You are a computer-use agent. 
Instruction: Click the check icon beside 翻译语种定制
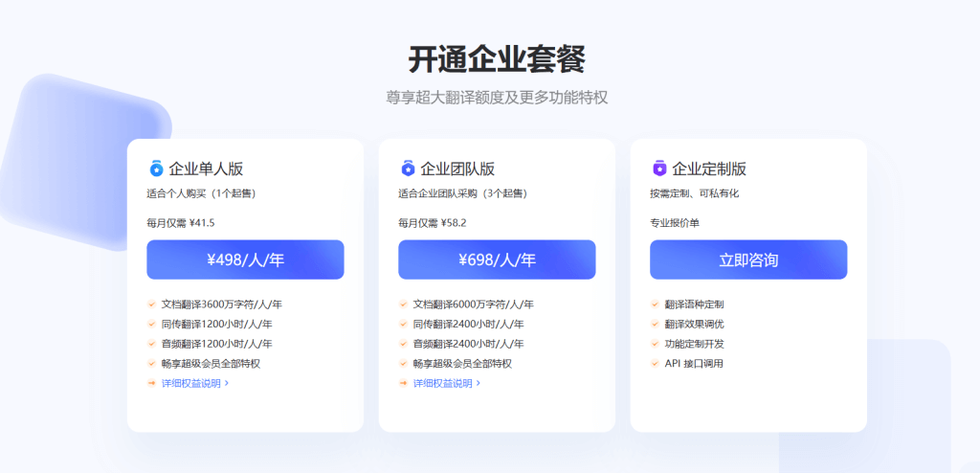click(x=655, y=304)
